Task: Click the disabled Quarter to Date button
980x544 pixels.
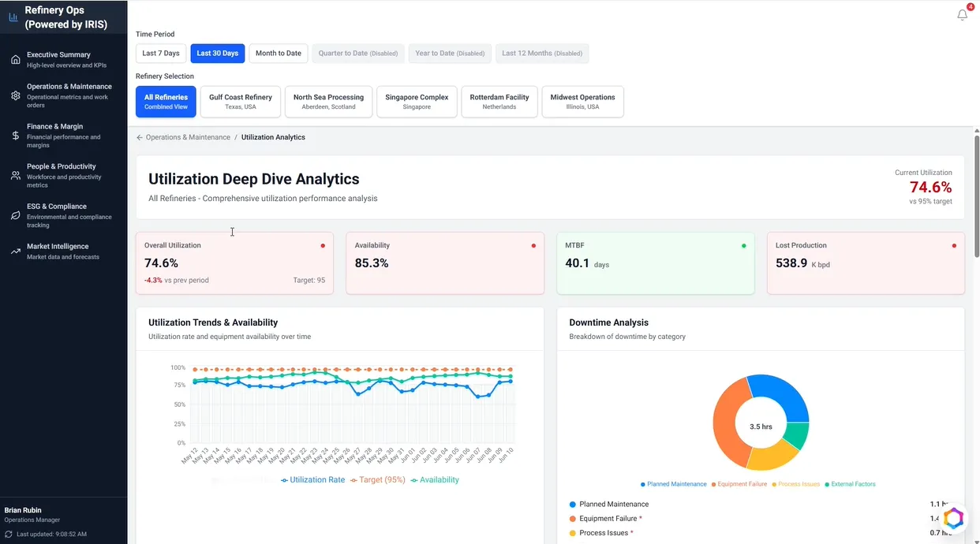Action: click(x=358, y=54)
